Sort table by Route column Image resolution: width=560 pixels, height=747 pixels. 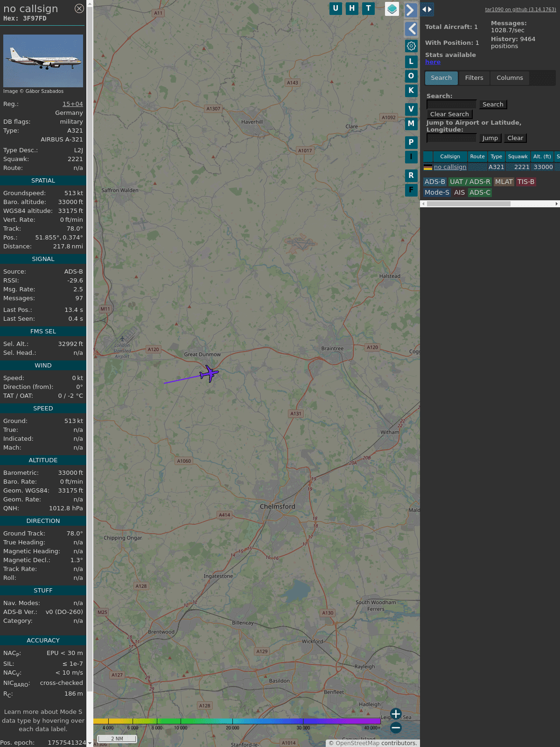click(477, 157)
